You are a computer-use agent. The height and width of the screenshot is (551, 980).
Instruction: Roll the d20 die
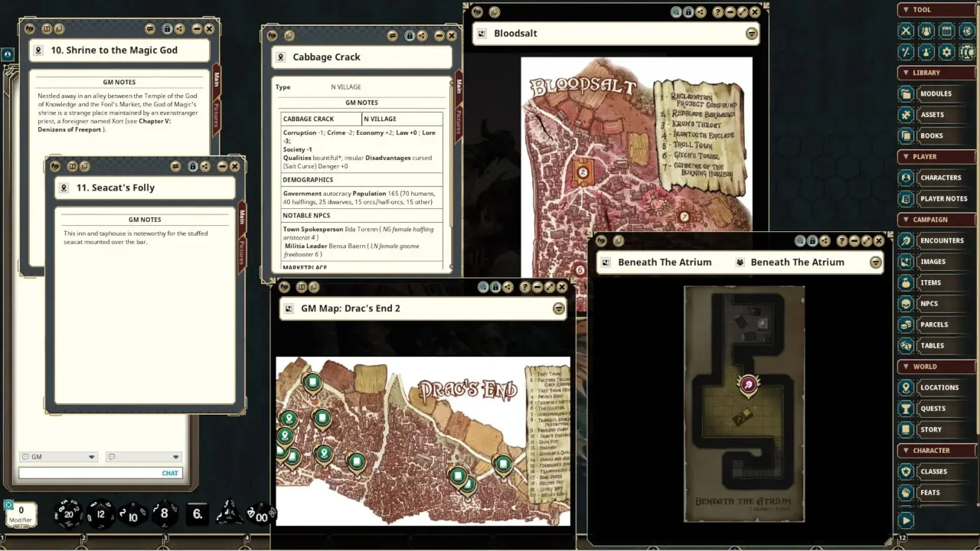(68, 514)
